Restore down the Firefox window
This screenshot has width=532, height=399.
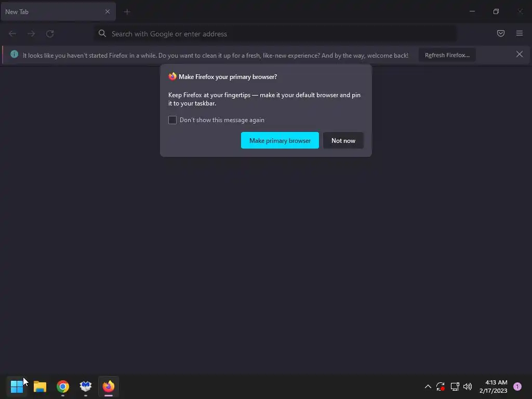[496, 11]
